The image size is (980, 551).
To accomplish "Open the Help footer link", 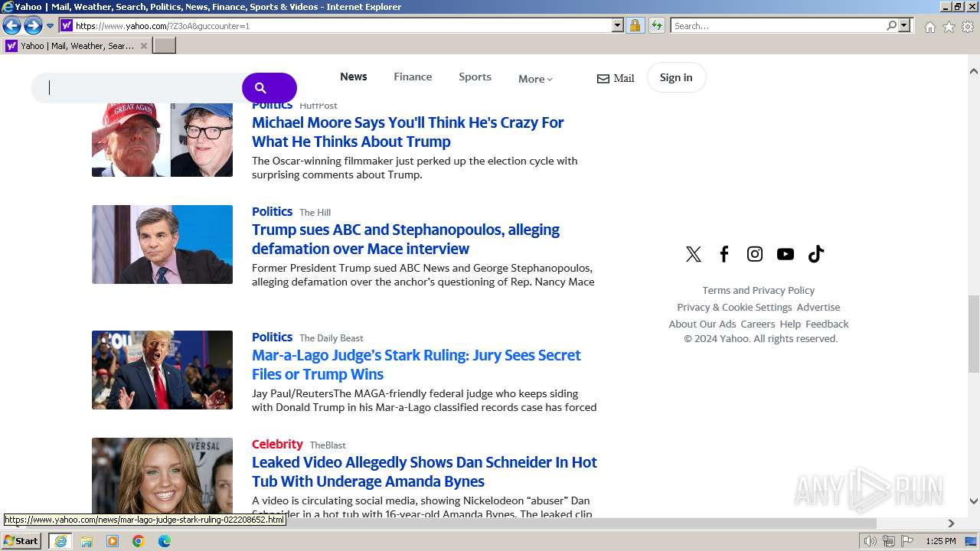I will coord(790,324).
